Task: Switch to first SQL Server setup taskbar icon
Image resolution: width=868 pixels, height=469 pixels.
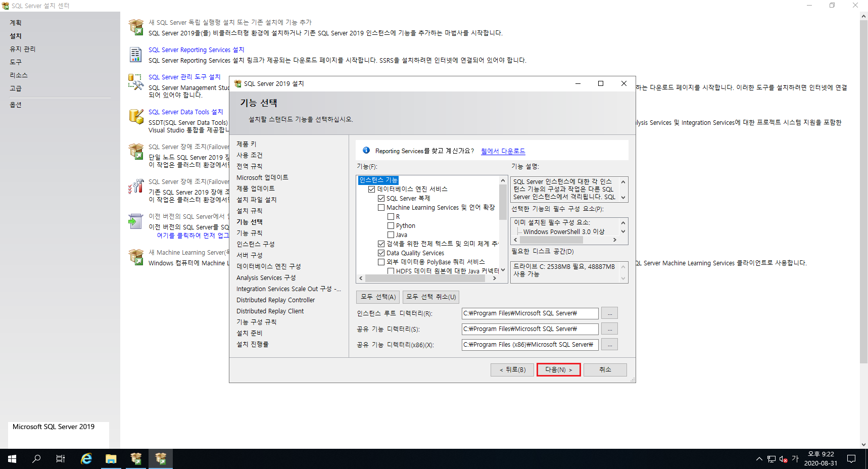Action: click(x=136, y=459)
